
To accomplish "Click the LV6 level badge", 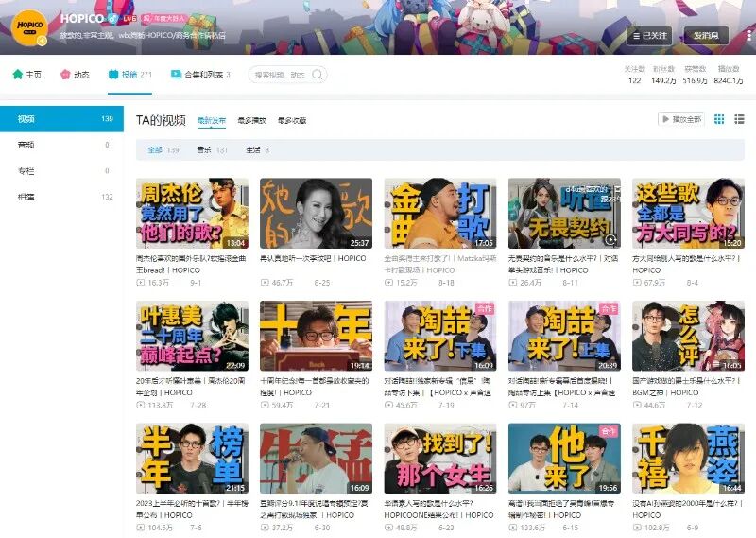I will coord(129,18).
